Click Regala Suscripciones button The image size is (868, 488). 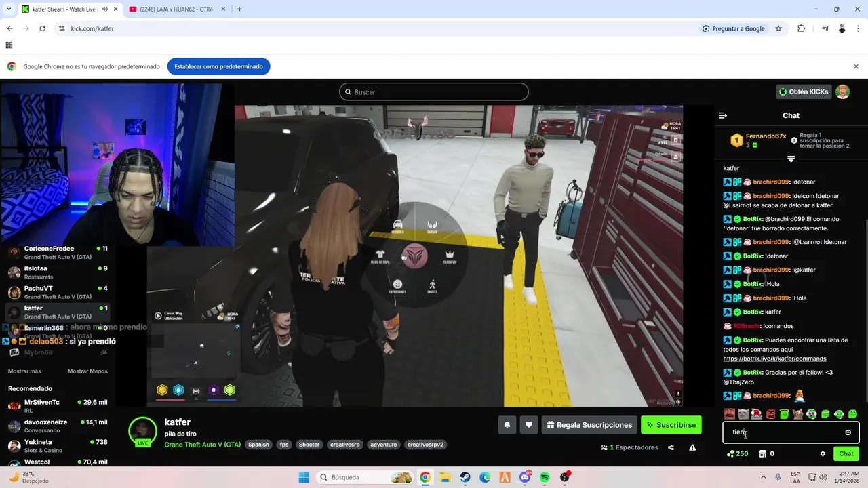pyautogui.click(x=589, y=425)
